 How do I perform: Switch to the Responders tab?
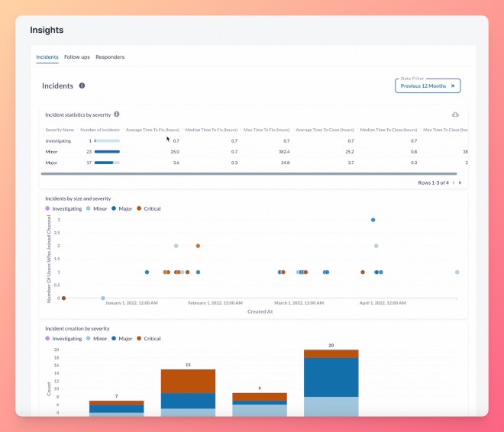click(x=110, y=56)
